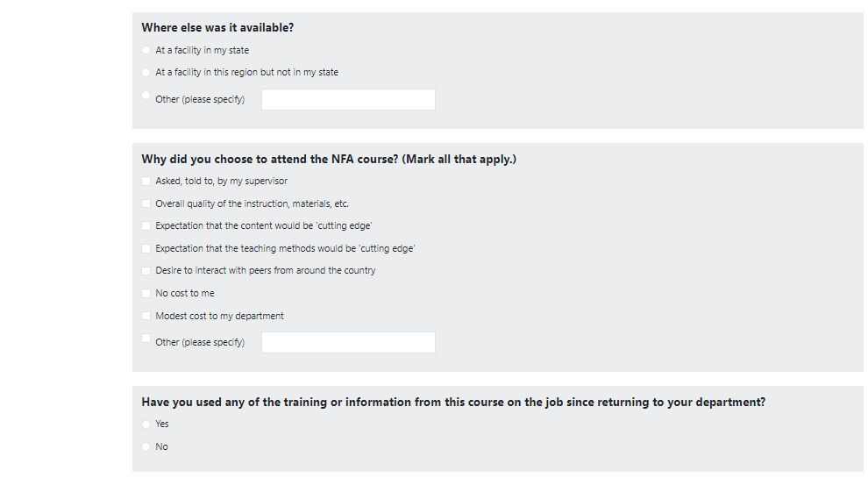Click 'Desire to interact with peers' label text

[265, 270]
